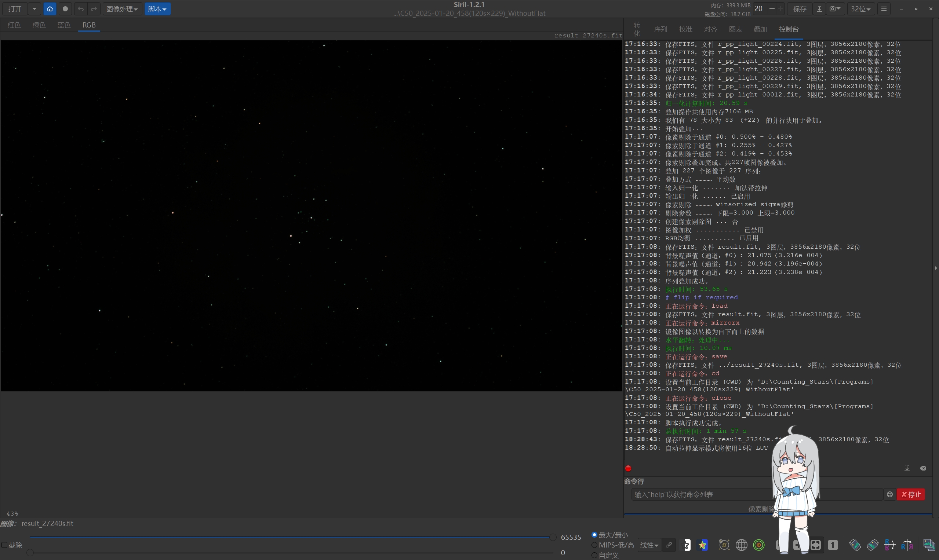Click the upper 65535 histogram slider handle
Viewport: 939px width, 560px height.
click(x=553, y=537)
